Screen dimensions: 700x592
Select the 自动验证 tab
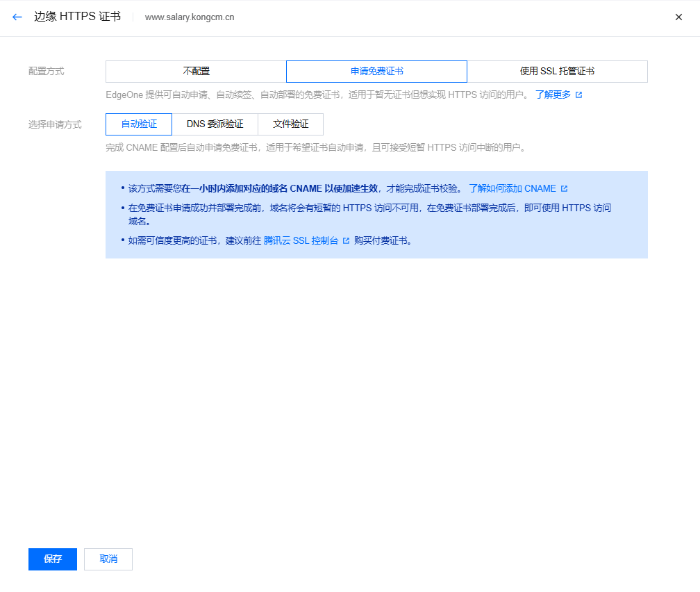pos(138,124)
